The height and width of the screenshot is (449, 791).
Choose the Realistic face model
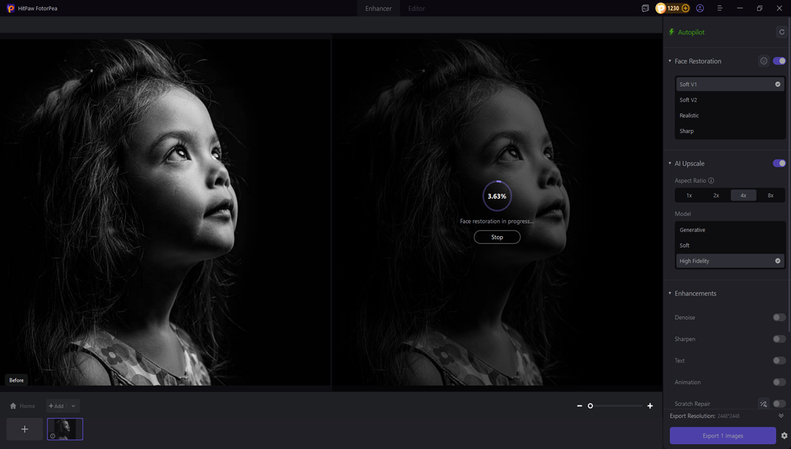730,116
